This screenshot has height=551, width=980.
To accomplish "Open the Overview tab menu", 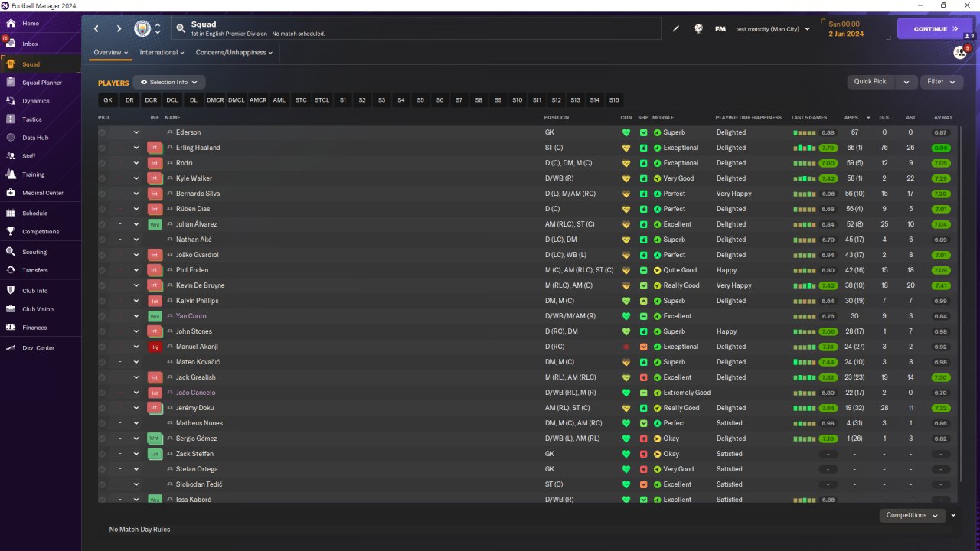I will pyautogui.click(x=110, y=53).
